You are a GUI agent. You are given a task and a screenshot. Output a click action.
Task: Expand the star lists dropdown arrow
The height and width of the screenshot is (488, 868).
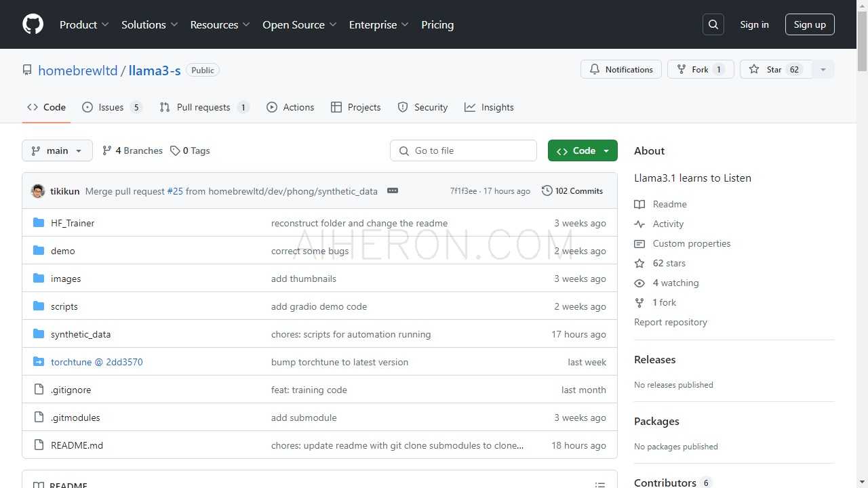[823, 70]
